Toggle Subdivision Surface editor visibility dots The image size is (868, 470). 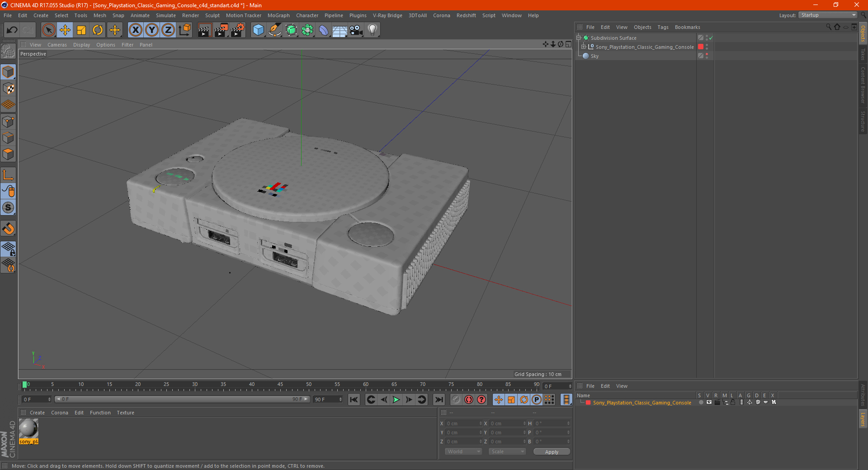[707, 38]
